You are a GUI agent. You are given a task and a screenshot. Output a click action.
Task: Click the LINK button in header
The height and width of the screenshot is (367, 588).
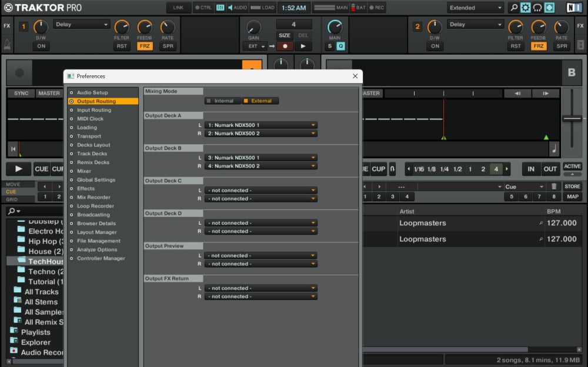[178, 8]
